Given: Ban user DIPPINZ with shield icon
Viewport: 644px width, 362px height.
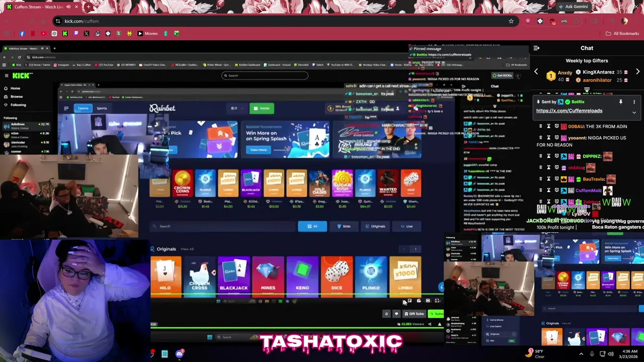Looking at the screenshot, I should [x=556, y=156].
